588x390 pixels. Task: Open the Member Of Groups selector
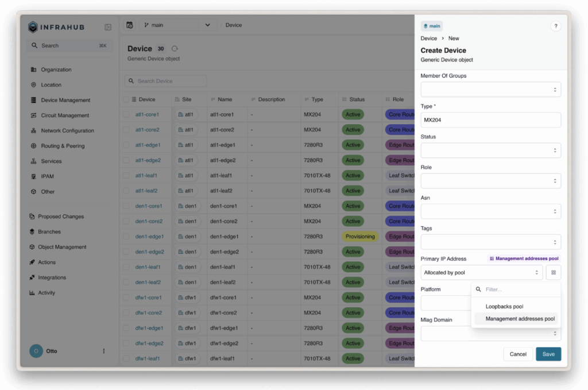490,89
